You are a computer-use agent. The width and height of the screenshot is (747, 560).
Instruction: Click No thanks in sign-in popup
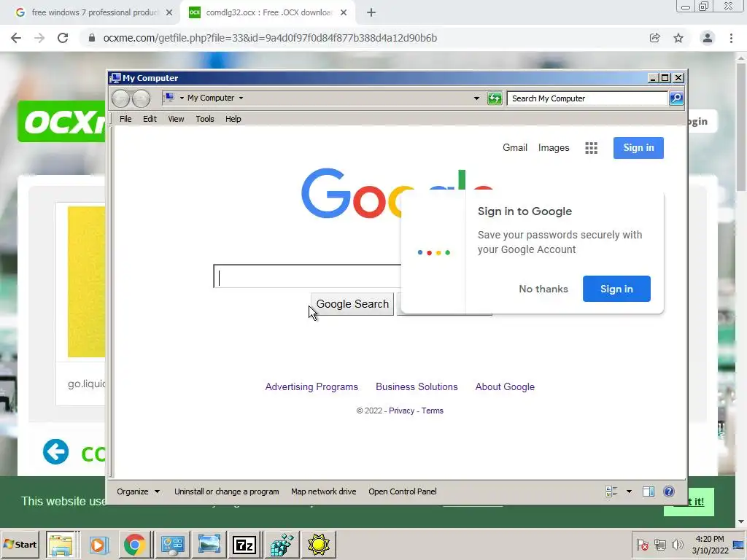543,289
